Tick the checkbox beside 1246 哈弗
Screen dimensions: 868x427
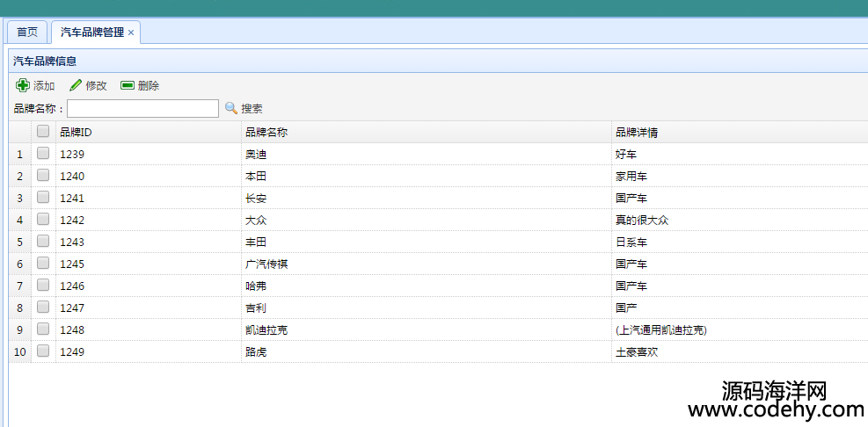click(x=43, y=285)
